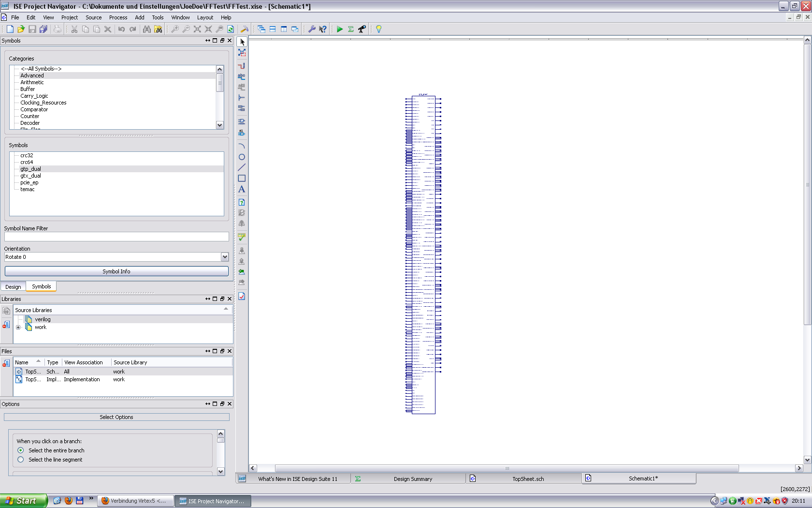Choose the Add Arc drawing tool
Screen dimensions: 812x508
pyautogui.click(x=242, y=146)
